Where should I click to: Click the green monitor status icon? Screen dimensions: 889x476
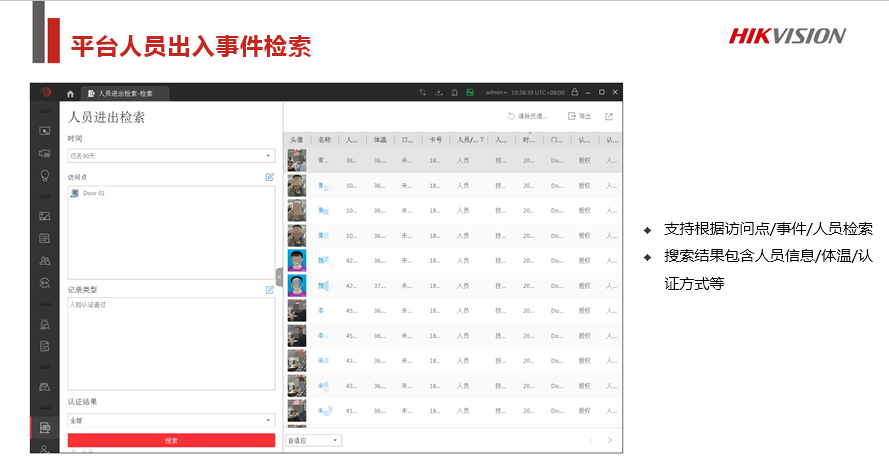(470, 92)
